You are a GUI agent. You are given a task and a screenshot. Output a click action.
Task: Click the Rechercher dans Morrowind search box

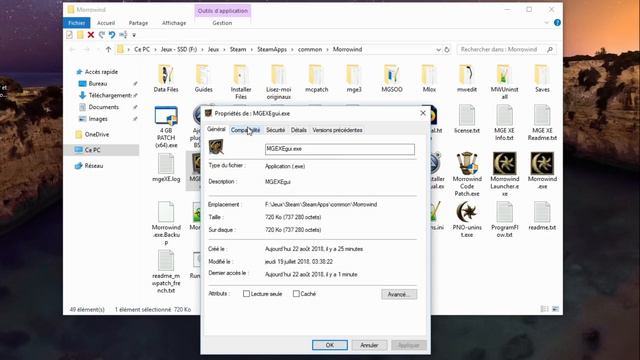click(507, 49)
